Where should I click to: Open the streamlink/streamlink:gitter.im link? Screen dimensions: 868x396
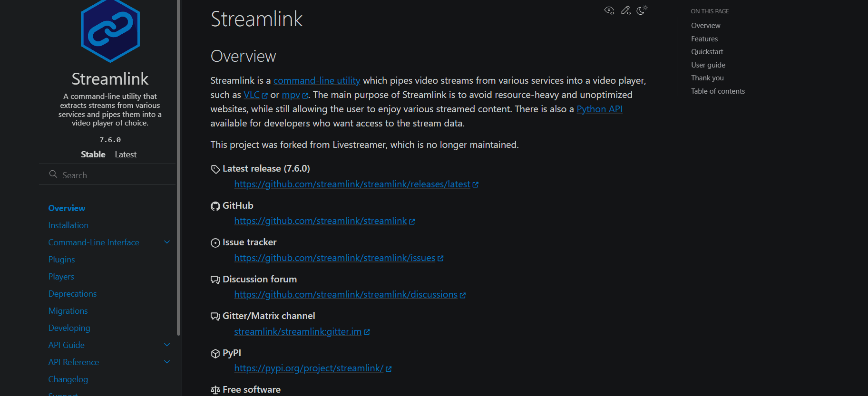298,332
